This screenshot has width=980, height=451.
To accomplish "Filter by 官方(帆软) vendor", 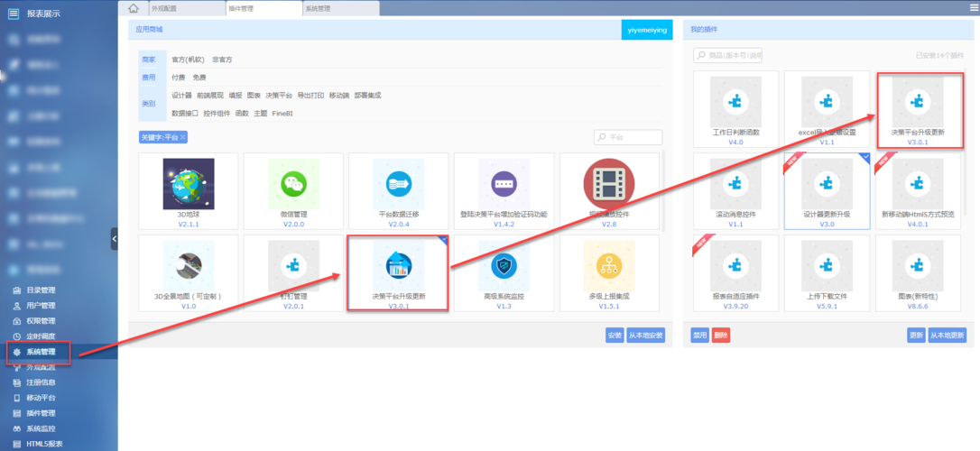I will [188, 60].
